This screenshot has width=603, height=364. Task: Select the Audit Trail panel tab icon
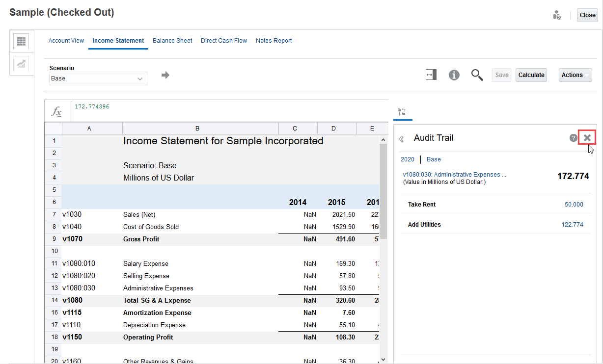click(x=402, y=112)
